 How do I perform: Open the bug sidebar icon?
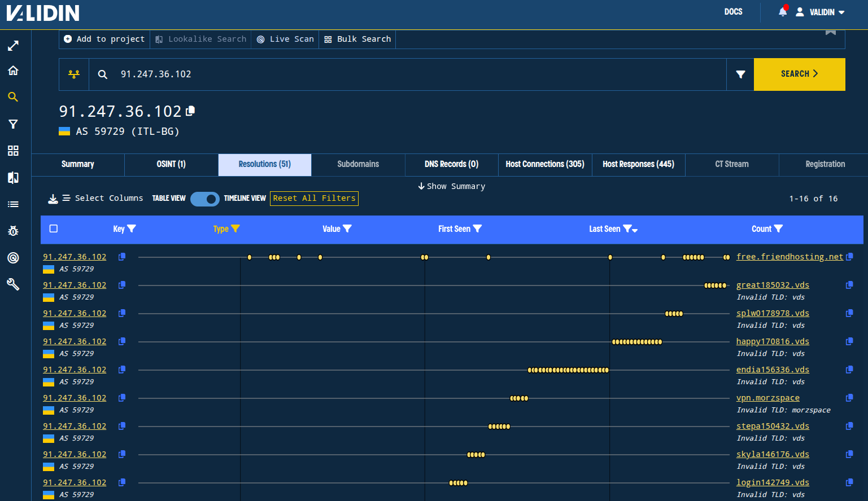[13, 231]
